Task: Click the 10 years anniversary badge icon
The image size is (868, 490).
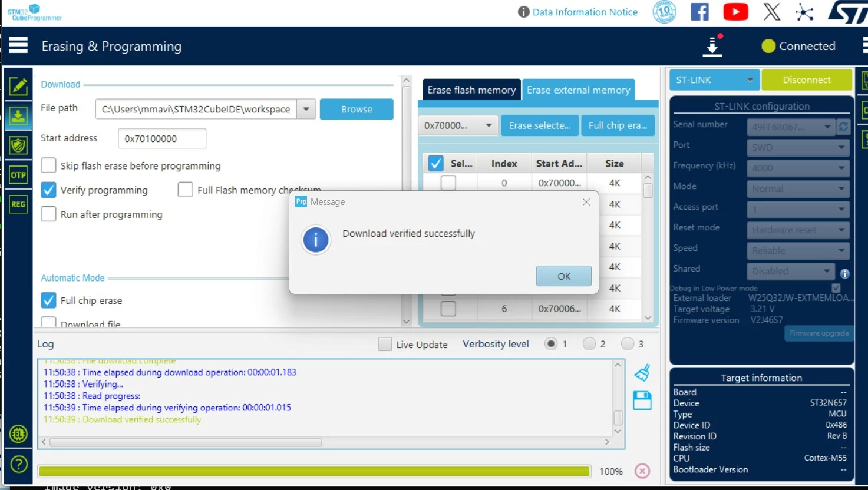Action: pyautogui.click(x=664, y=12)
